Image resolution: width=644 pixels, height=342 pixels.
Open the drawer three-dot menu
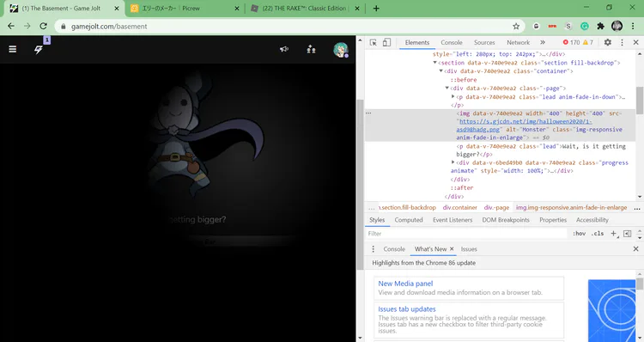point(373,249)
